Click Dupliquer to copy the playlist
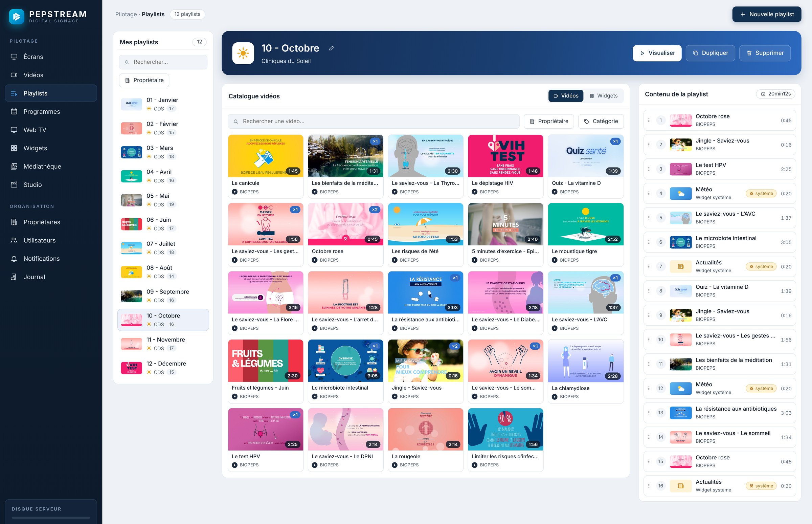This screenshot has height=524, width=812. click(710, 53)
